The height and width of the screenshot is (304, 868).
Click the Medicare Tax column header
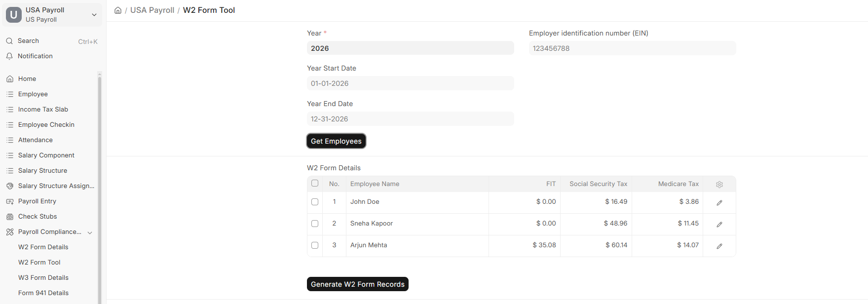[x=668, y=184]
